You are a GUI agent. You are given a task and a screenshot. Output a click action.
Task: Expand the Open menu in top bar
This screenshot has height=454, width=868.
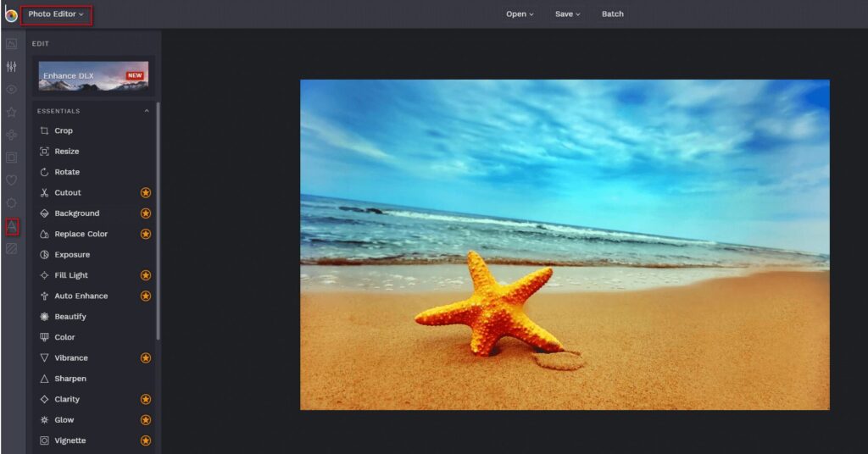click(520, 14)
